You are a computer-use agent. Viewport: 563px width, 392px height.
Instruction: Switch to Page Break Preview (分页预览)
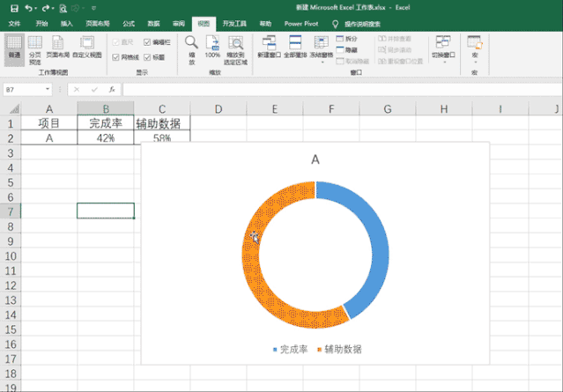[35, 50]
